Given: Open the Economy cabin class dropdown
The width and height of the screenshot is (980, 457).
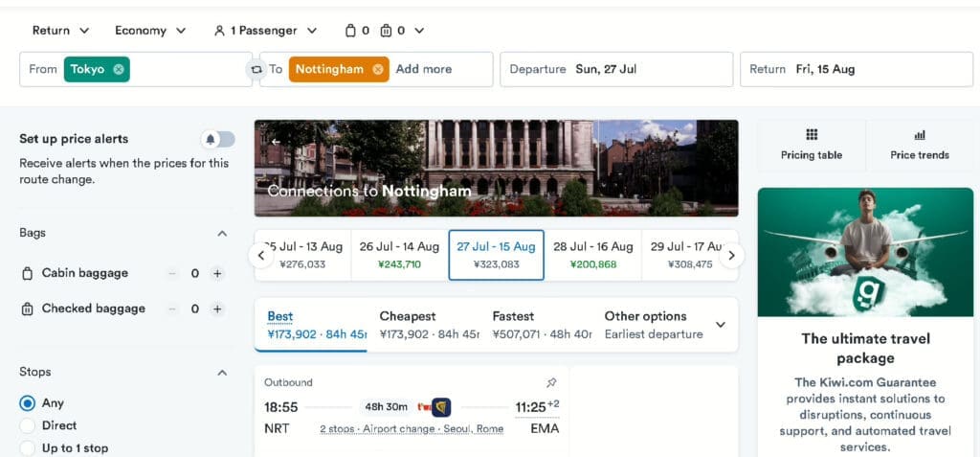Looking at the screenshot, I should [x=150, y=31].
